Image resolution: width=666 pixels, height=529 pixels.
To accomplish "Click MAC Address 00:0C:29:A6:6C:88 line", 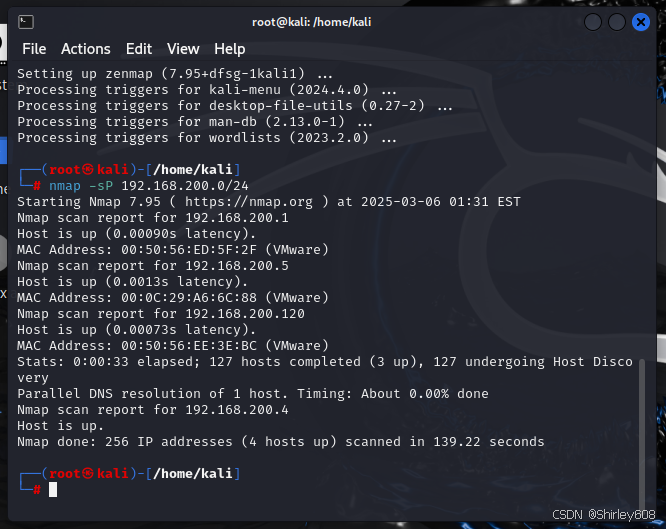I will click(x=173, y=297).
